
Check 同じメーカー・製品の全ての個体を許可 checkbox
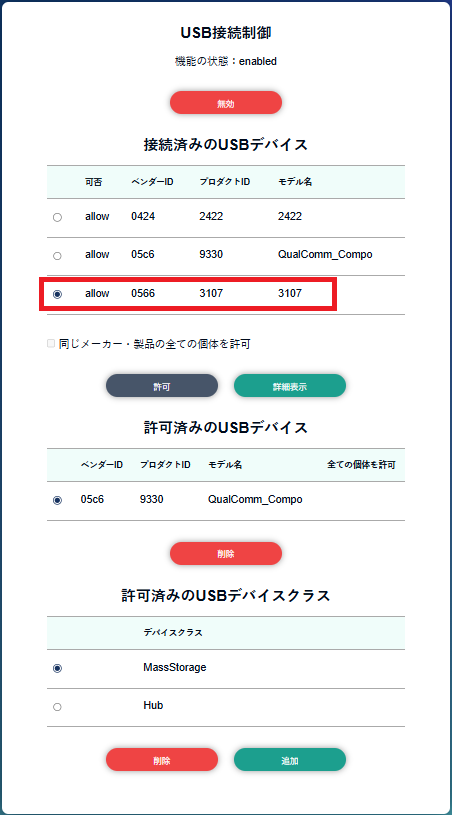coord(51,344)
